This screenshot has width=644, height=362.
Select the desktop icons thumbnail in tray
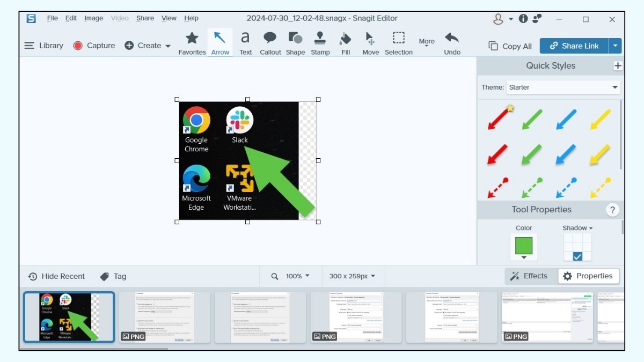[x=69, y=317]
